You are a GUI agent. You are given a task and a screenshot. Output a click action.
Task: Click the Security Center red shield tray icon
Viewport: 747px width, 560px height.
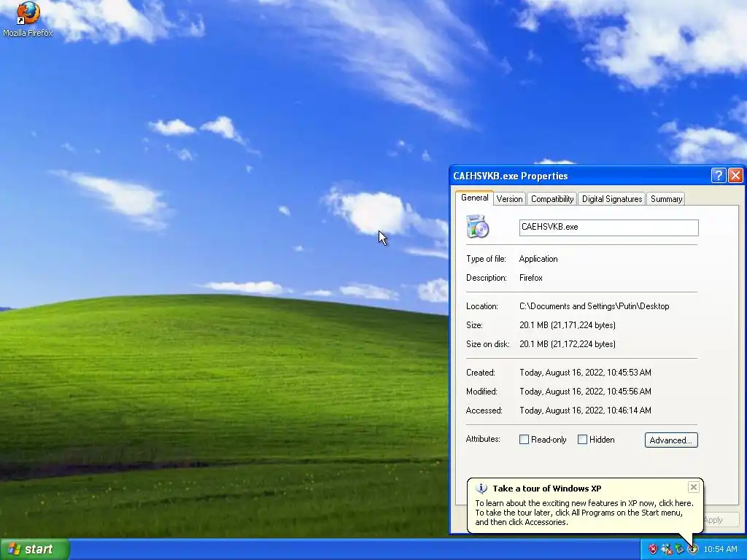(x=653, y=549)
